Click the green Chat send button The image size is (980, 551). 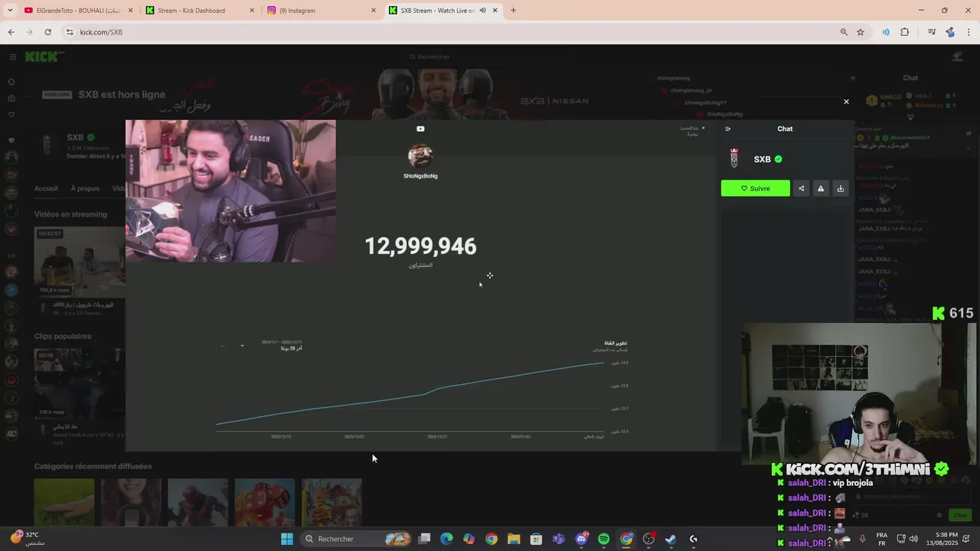click(x=959, y=515)
